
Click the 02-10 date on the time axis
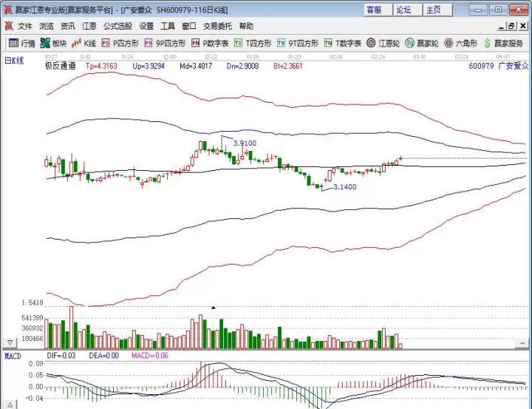pyautogui.click(x=336, y=57)
